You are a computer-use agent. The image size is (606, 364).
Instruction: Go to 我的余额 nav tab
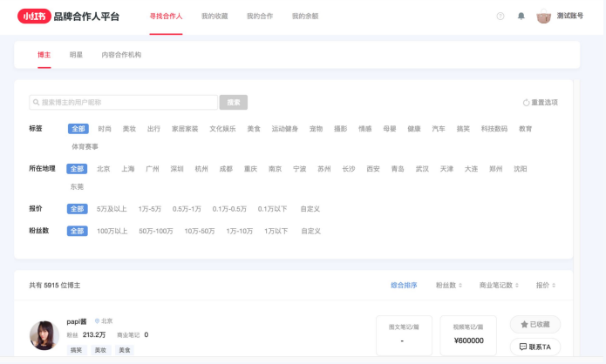(305, 17)
